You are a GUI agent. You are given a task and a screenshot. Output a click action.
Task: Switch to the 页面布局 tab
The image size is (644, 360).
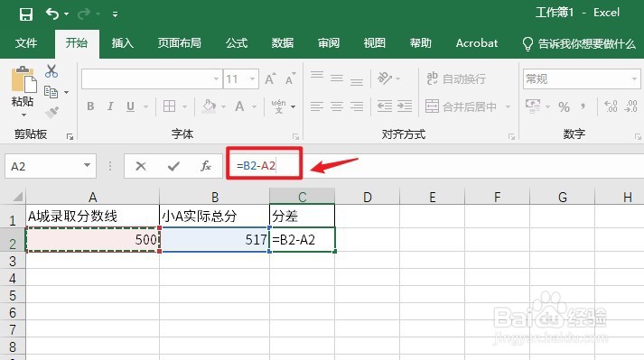pos(180,43)
